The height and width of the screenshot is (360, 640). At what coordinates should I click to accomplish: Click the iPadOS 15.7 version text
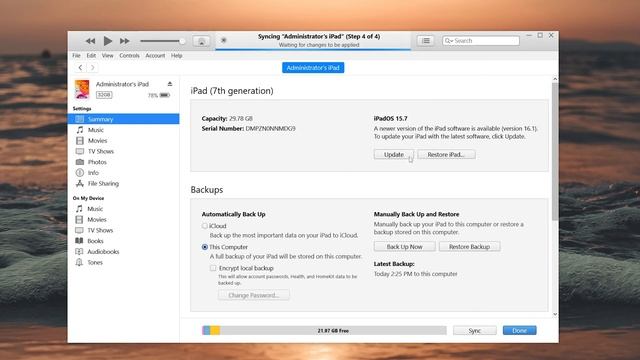point(391,118)
